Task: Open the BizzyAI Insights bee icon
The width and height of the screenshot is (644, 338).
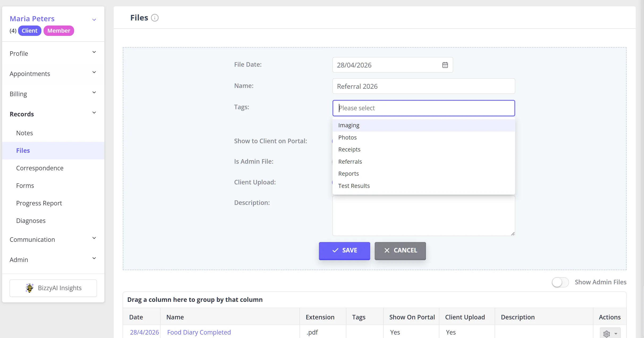Action: coord(29,288)
